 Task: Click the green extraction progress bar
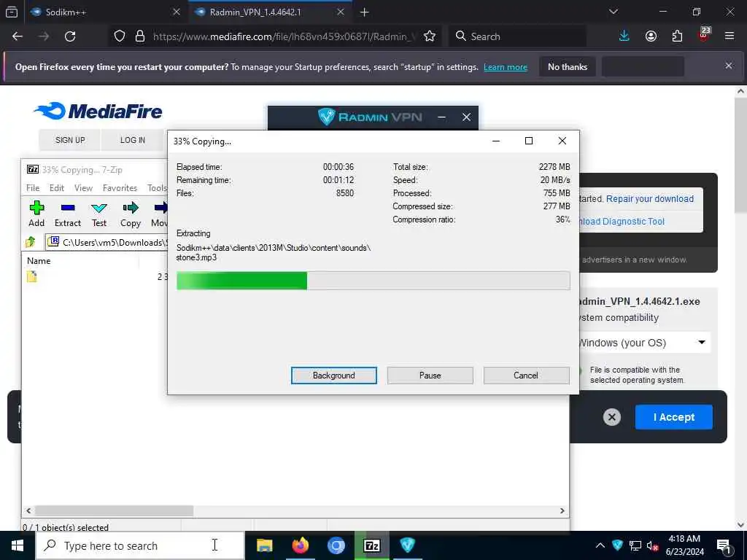click(x=241, y=281)
